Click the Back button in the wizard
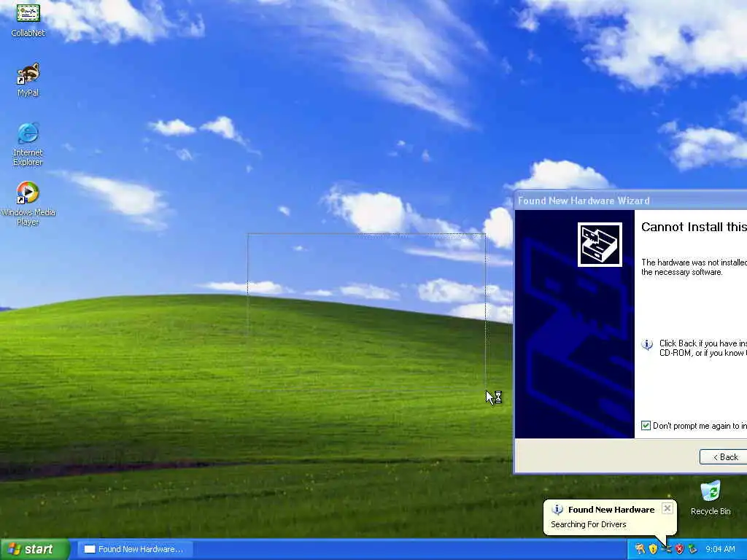Screen dimensions: 747x560 (723, 457)
